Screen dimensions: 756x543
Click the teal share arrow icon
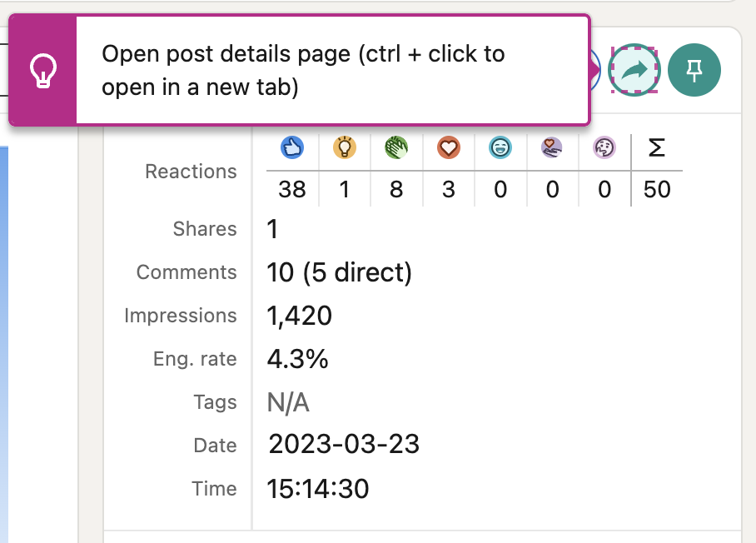point(634,70)
